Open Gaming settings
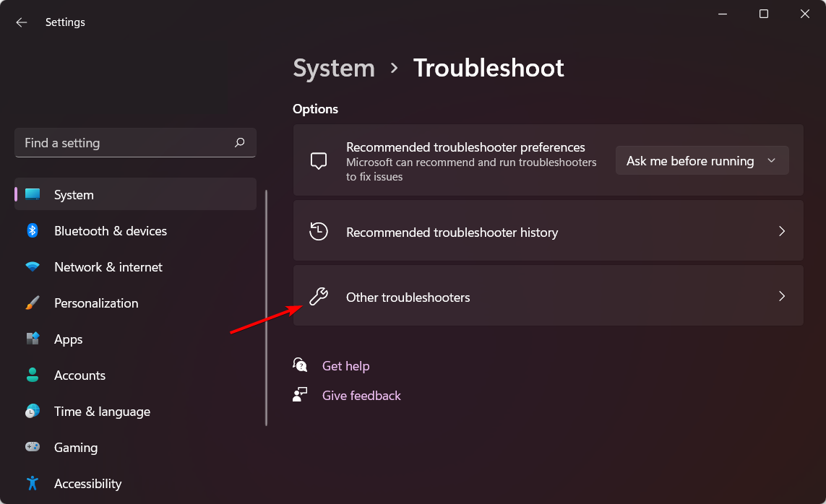 135,447
